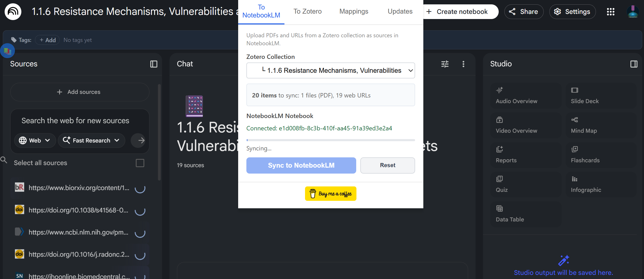Expand the Fast Research mode dropdown
644x279 pixels.
point(91,140)
